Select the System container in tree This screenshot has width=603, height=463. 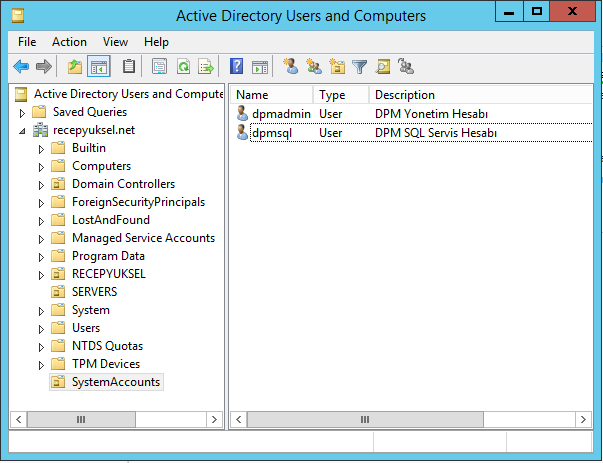91,310
